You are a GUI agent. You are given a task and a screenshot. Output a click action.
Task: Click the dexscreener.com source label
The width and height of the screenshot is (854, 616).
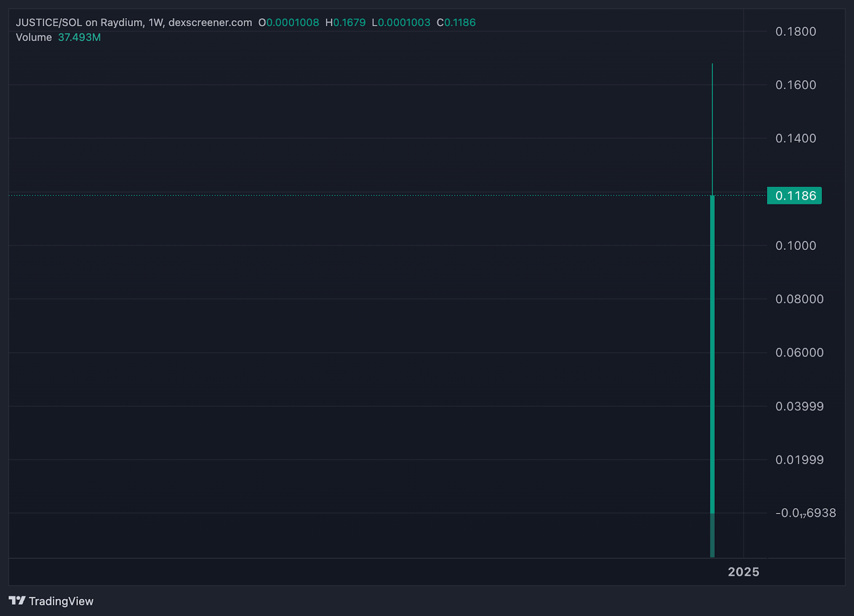click(210, 22)
